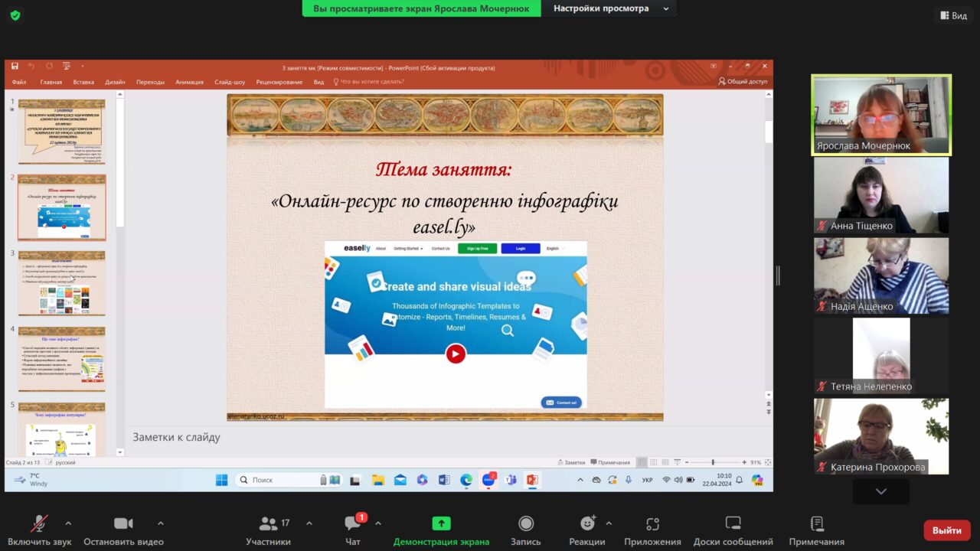Start recording with the Запись icon
Viewport: 980px width, 551px height.
(x=526, y=523)
